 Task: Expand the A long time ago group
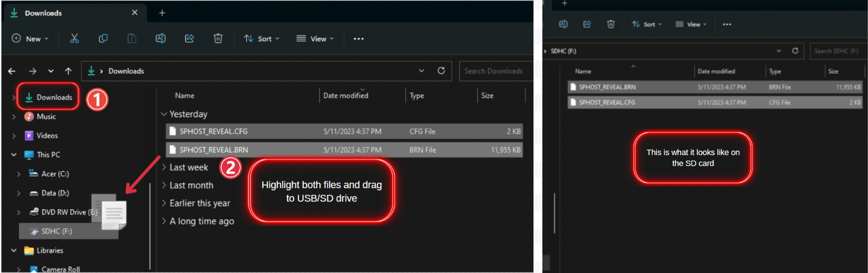click(164, 221)
